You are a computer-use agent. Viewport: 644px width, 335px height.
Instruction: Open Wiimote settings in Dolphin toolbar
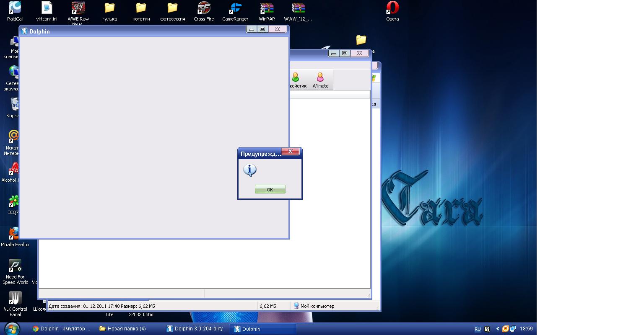point(320,80)
